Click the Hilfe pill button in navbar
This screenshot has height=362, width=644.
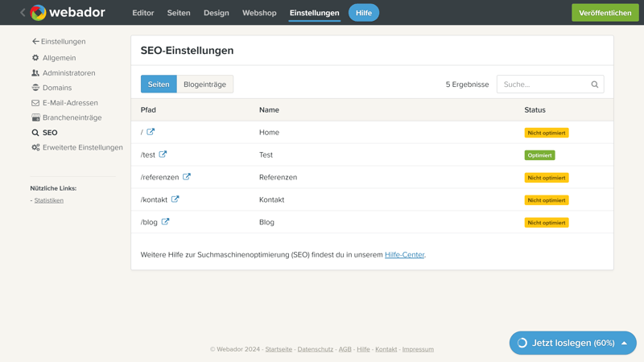[x=364, y=13]
